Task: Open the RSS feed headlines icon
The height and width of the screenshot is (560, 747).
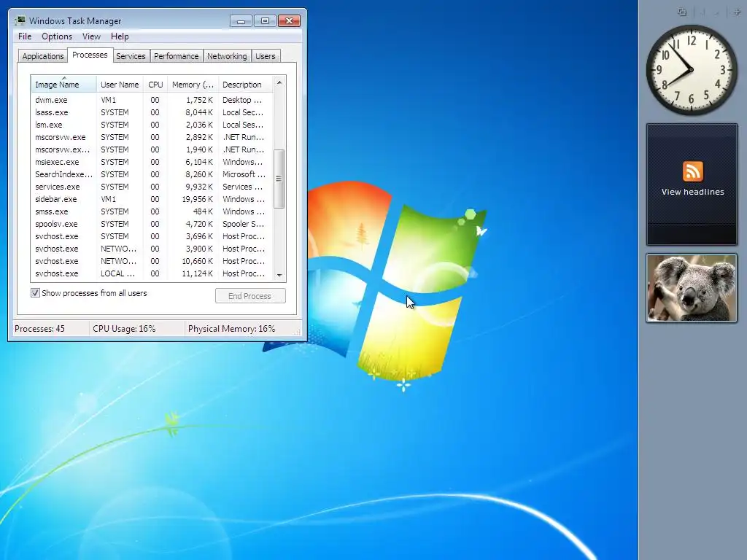Action: pos(693,171)
